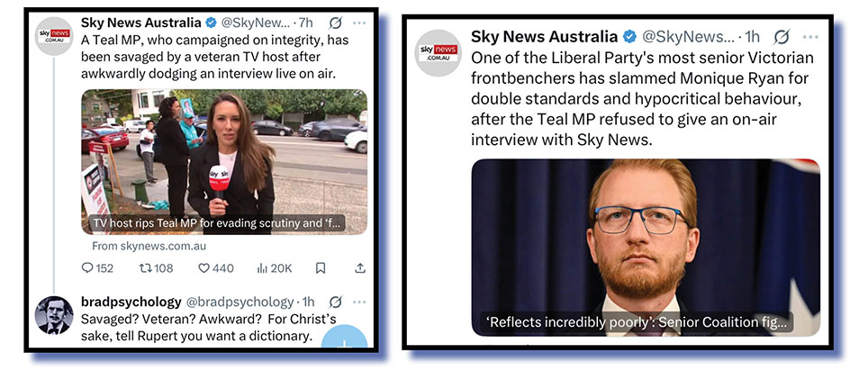The image size is (868, 371).
Task: Open the @bradpsychology handle link
Action: click(240, 302)
